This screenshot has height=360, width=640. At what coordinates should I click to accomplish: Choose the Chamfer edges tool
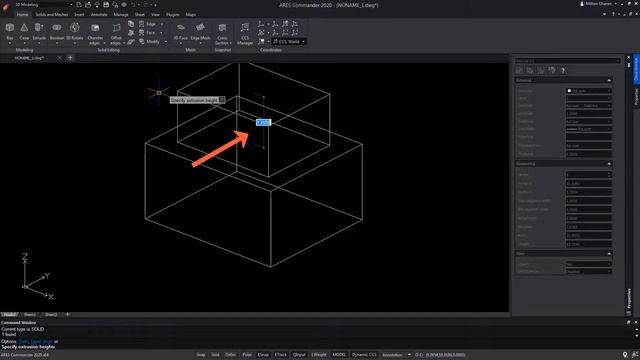tap(96, 33)
